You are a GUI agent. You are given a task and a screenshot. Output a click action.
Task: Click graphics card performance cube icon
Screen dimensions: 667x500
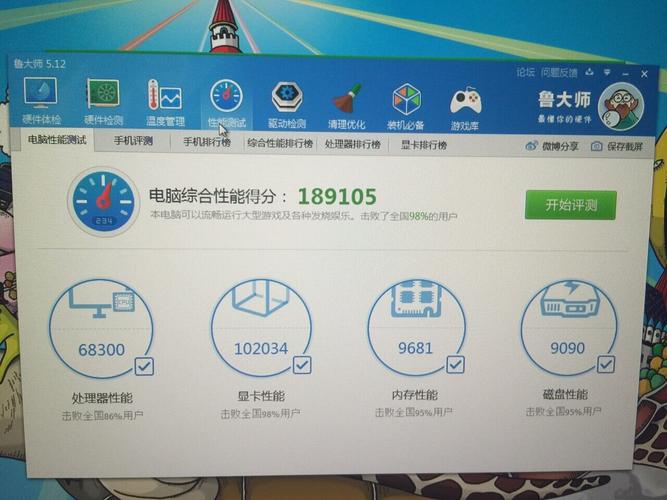point(260,298)
